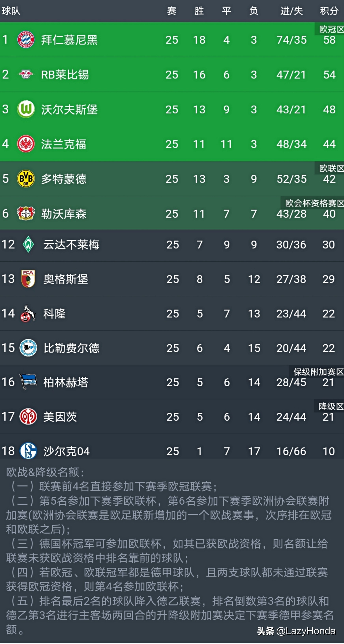Select the Mainz 05 red crest

[x=28, y=416]
